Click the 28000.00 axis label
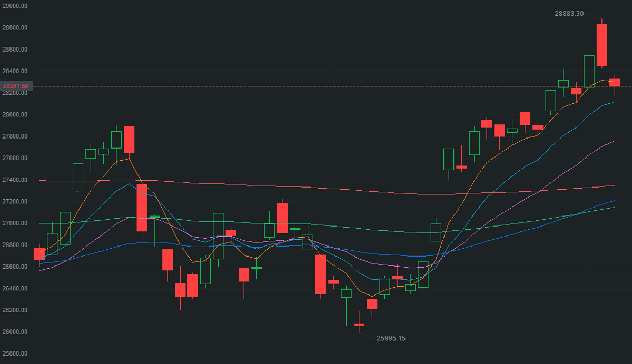This screenshot has width=632, height=364. 15,115
